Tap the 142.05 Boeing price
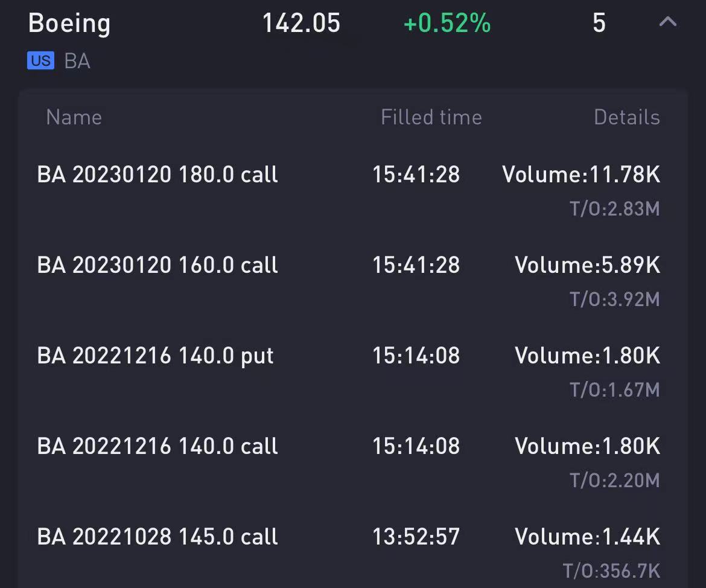The height and width of the screenshot is (588, 706). click(x=301, y=23)
